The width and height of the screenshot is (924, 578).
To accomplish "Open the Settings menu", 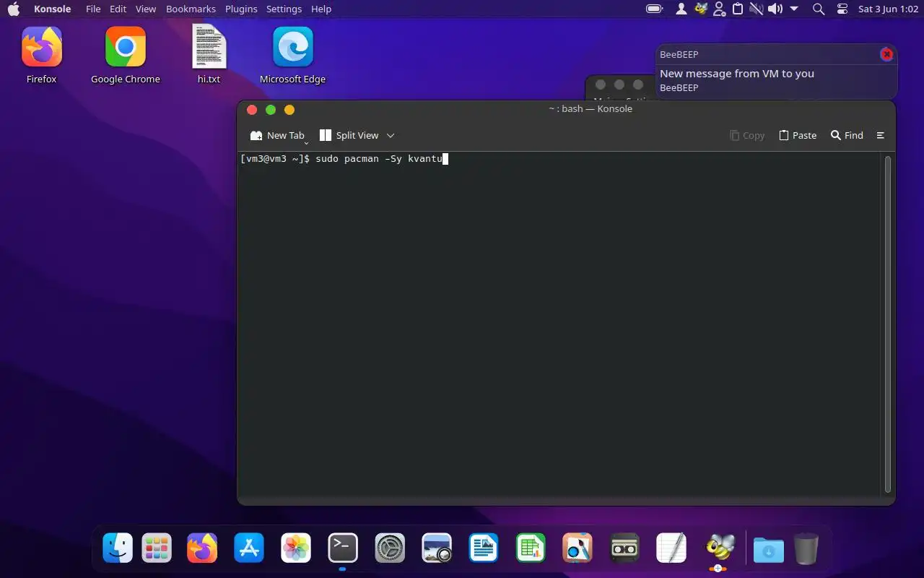I will pos(284,9).
